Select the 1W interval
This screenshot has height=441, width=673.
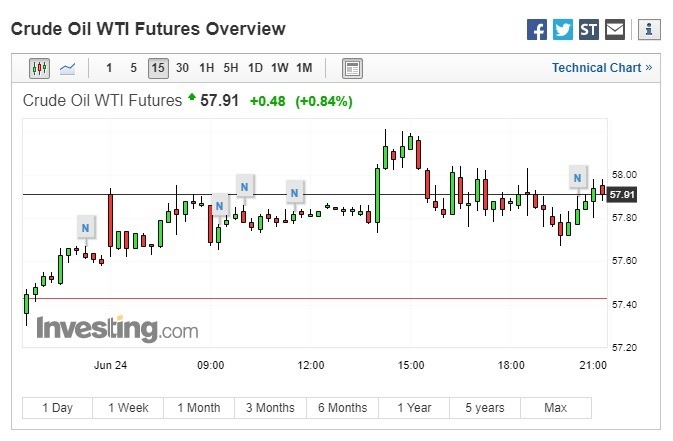tap(279, 68)
